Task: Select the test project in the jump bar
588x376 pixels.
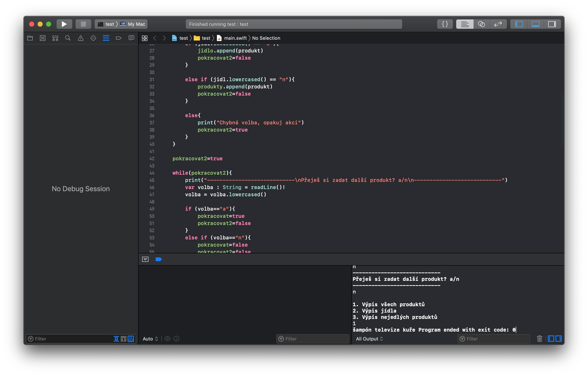Action: pyautogui.click(x=180, y=38)
